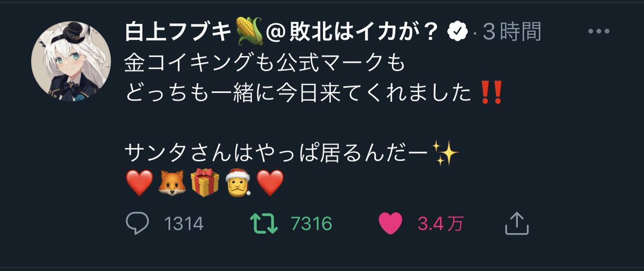
Task: Open the reply speech bubble icon
Action: pyautogui.click(x=137, y=223)
